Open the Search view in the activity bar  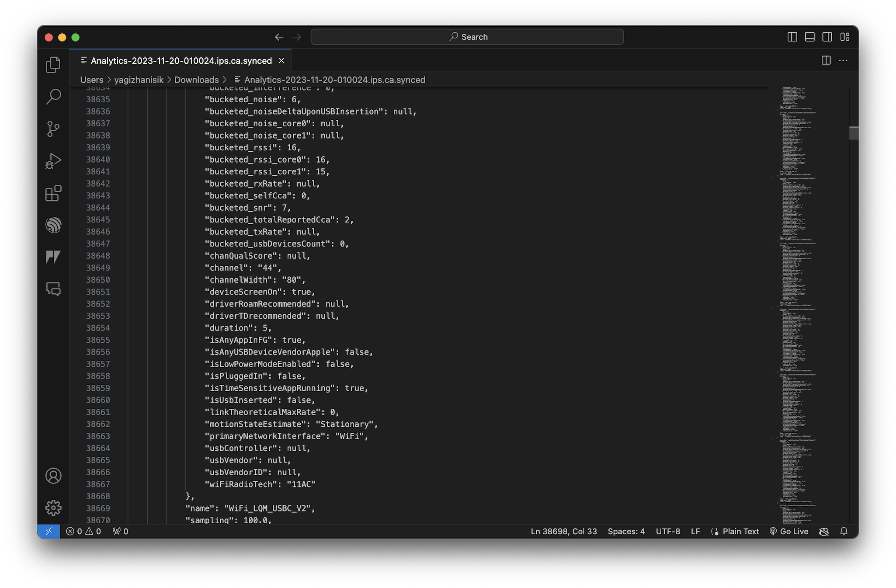(53, 97)
